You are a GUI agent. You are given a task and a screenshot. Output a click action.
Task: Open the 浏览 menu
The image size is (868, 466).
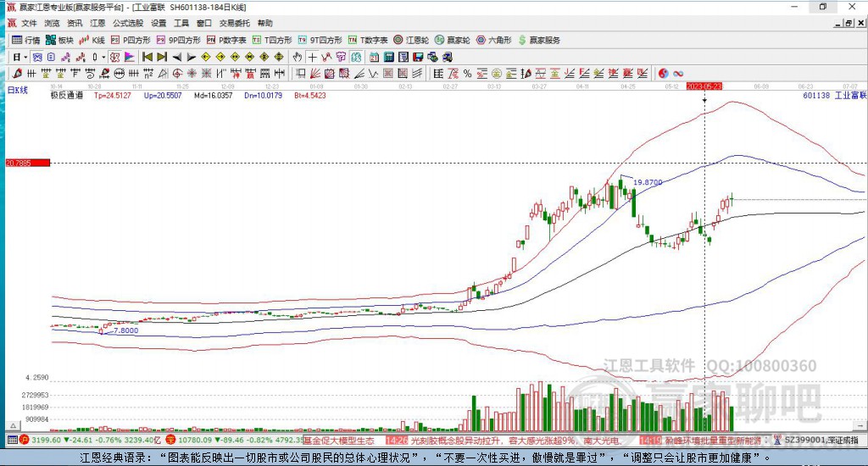tap(52, 23)
